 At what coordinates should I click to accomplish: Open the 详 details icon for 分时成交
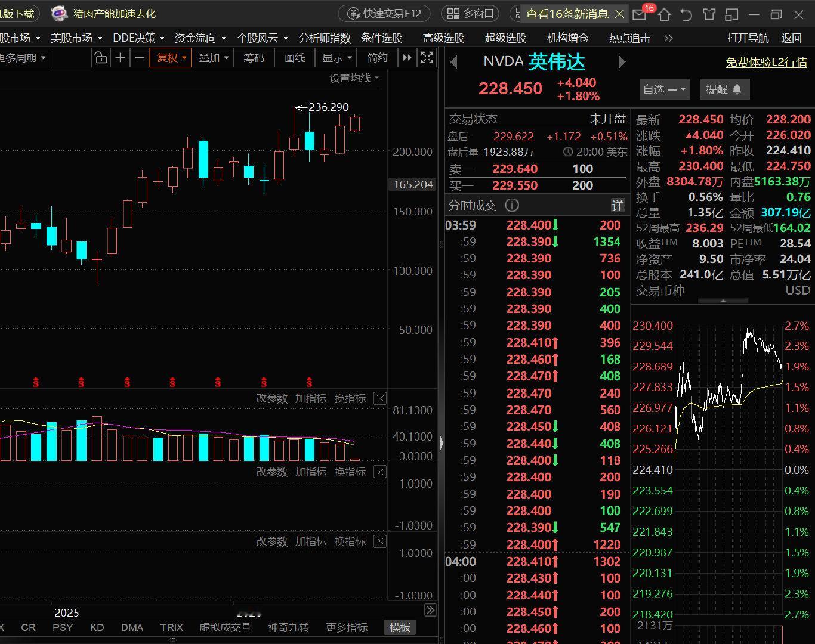pos(618,206)
